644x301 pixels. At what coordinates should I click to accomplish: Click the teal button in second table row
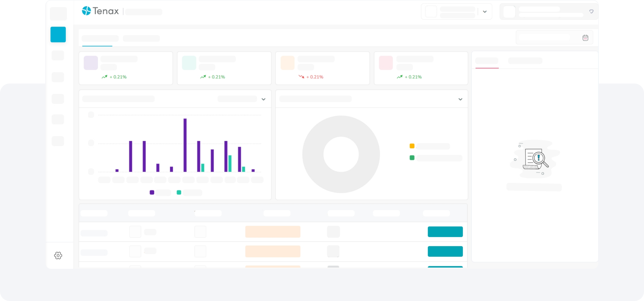coord(445,251)
